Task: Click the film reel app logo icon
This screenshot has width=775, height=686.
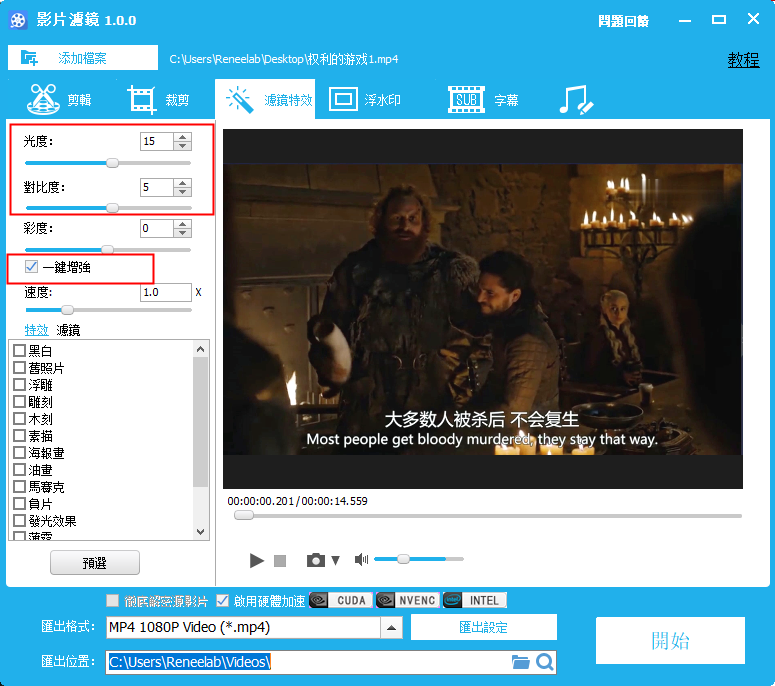Action: (18, 20)
